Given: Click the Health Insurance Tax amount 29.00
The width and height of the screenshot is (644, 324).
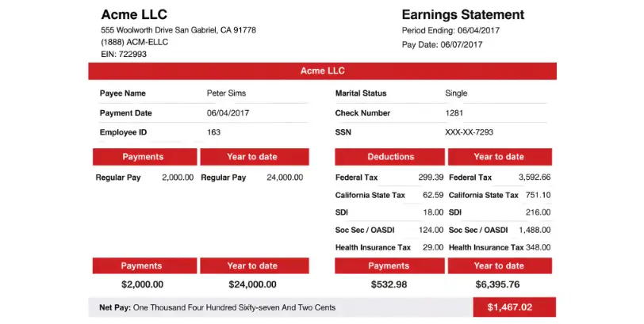Looking at the screenshot, I should point(432,248).
